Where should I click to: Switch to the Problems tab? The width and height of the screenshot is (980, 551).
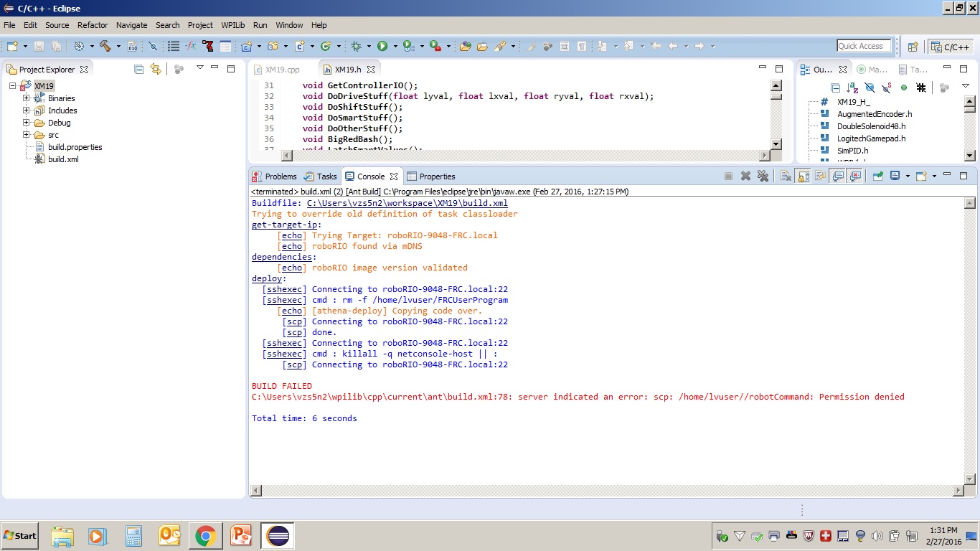pos(273,176)
